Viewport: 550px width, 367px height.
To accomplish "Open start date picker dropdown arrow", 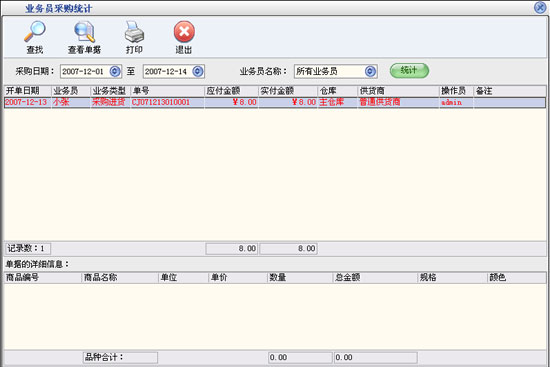I will [x=115, y=72].
